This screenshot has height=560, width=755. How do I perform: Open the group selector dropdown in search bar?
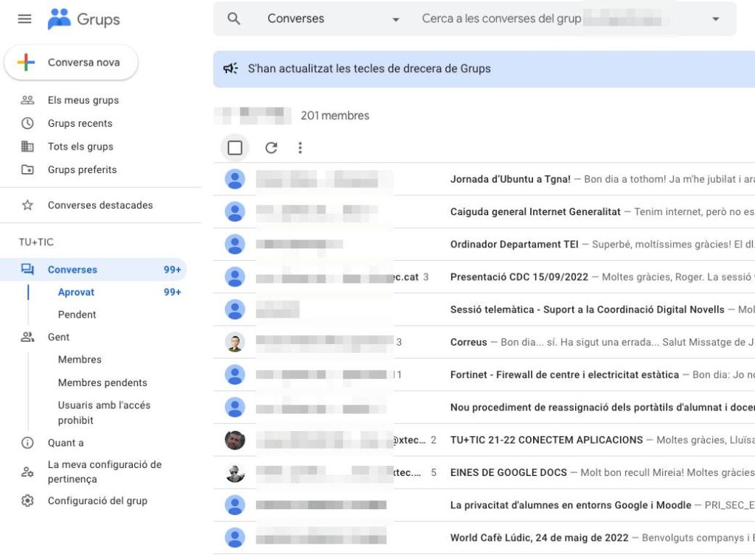pyautogui.click(x=715, y=18)
